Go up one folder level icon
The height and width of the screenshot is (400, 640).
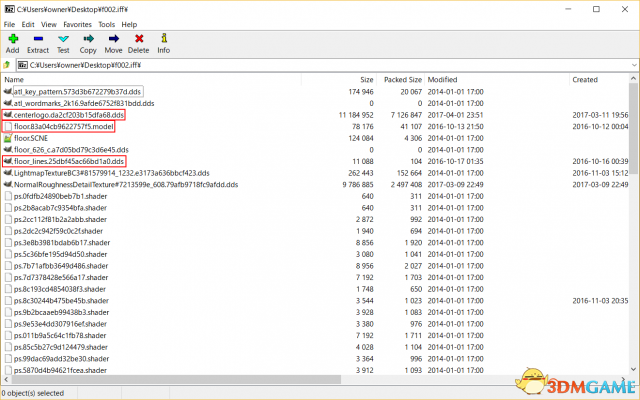click(x=7, y=65)
